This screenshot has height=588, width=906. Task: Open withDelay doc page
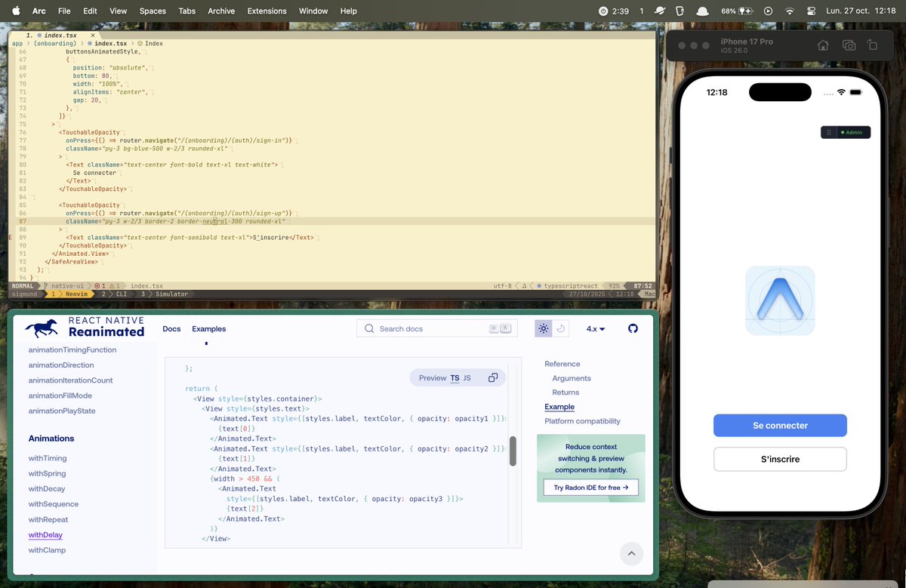click(x=45, y=535)
